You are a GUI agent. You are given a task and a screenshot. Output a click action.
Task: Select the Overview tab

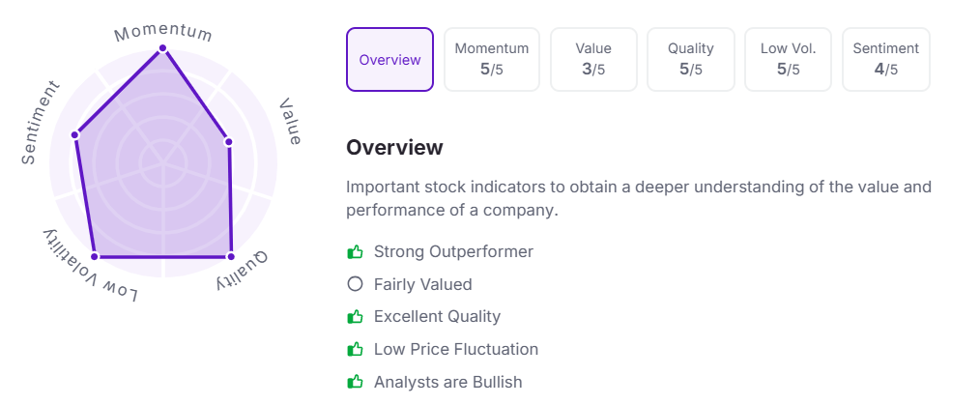[389, 60]
